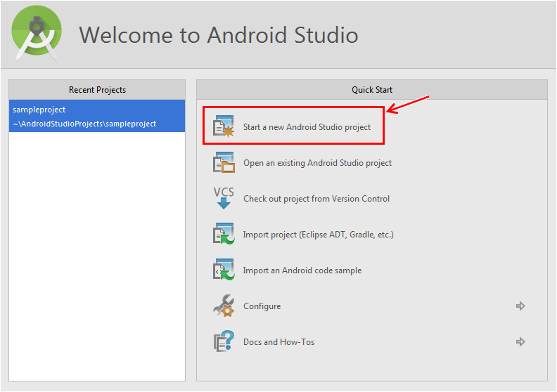This screenshot has height=392, width=557.
Task: Click the sampleproject path in AndroidStudioProjects
Action: [84, 124]
